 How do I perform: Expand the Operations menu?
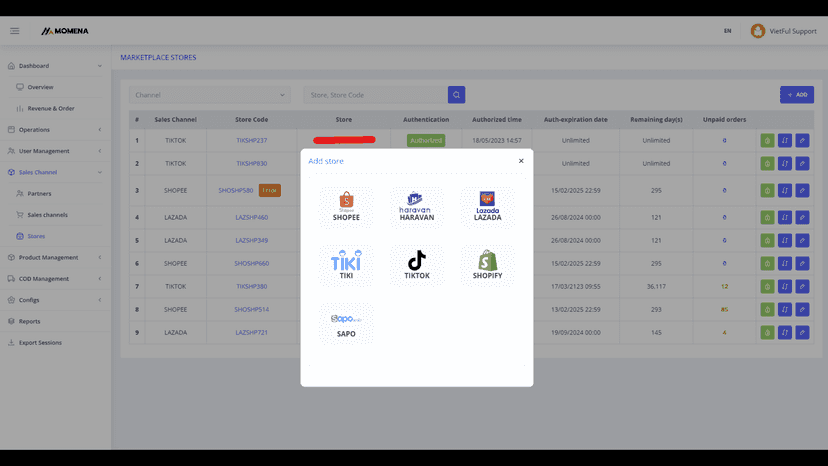pyautogui.click(x=55, y=129)
